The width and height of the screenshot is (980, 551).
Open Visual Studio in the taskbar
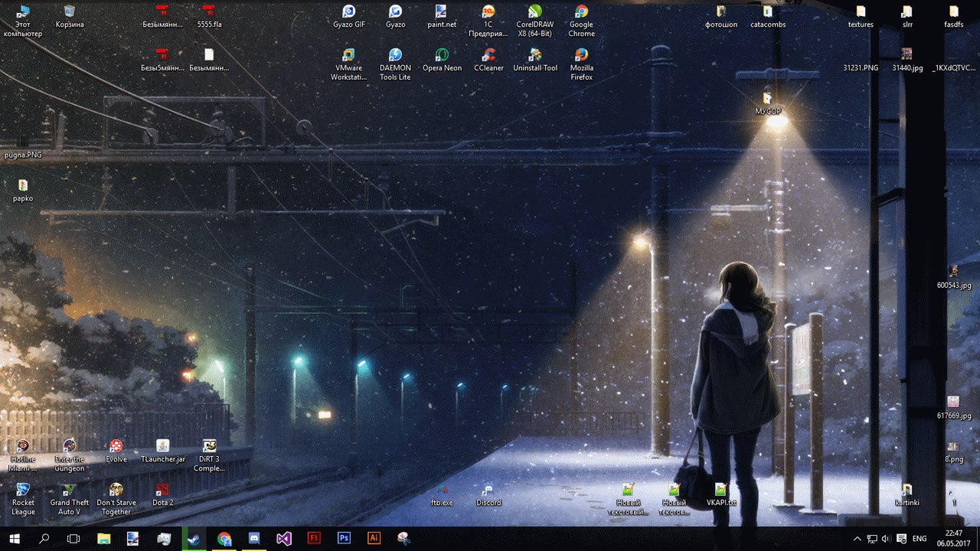click(x=284, y=539)
